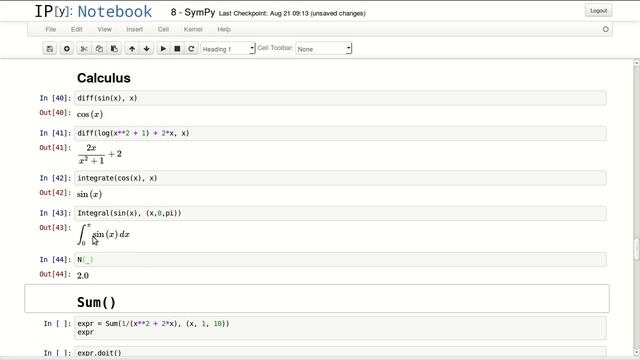Insert a cell below with plus icon
The height and width of the screenshot is (360, 640).
click(x=67, y=49)
